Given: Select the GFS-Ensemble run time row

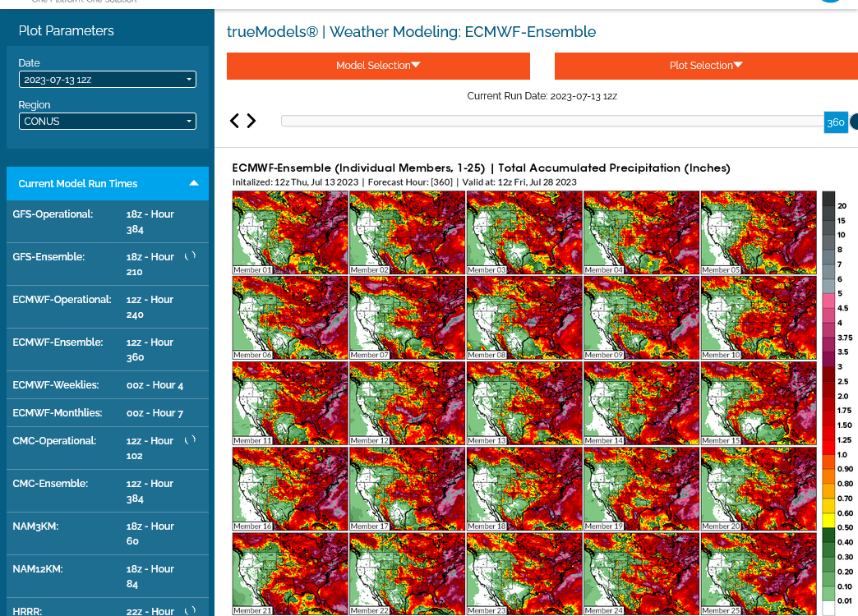Looking at the screenshot, I should point(107,264).
